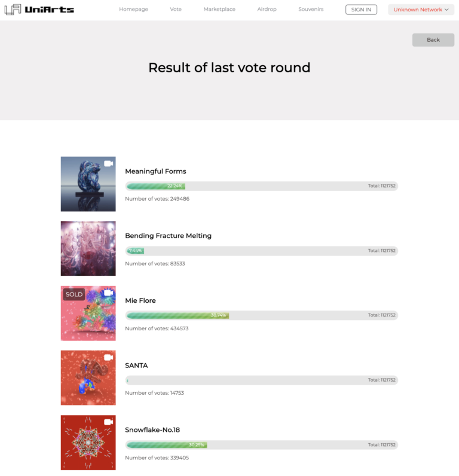Click video camera icon on SANTA artwork
459x476 pixels.
(x=108, y=358)
